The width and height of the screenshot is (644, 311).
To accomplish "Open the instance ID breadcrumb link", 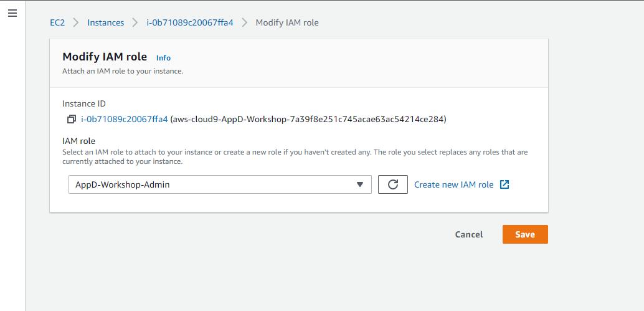I will (x=189, y=22).
